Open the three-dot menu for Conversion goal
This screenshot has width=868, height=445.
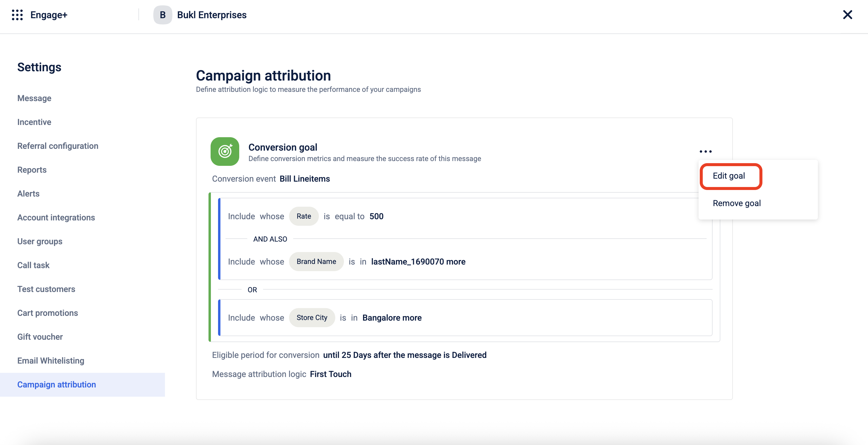tap(705, 152)
